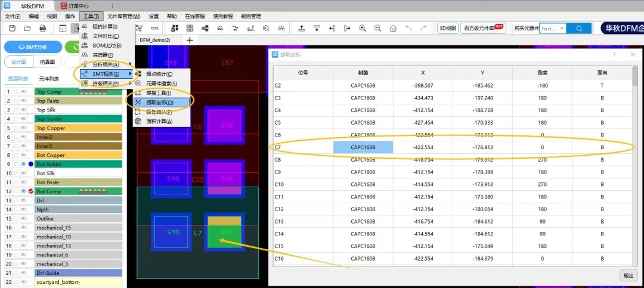Click the open folder toolbar icon
Viewport: 644px width, 288px height.
coord(27,28)
